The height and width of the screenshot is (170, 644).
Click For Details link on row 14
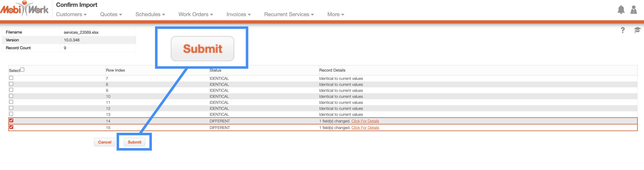(x=365, y=121)
